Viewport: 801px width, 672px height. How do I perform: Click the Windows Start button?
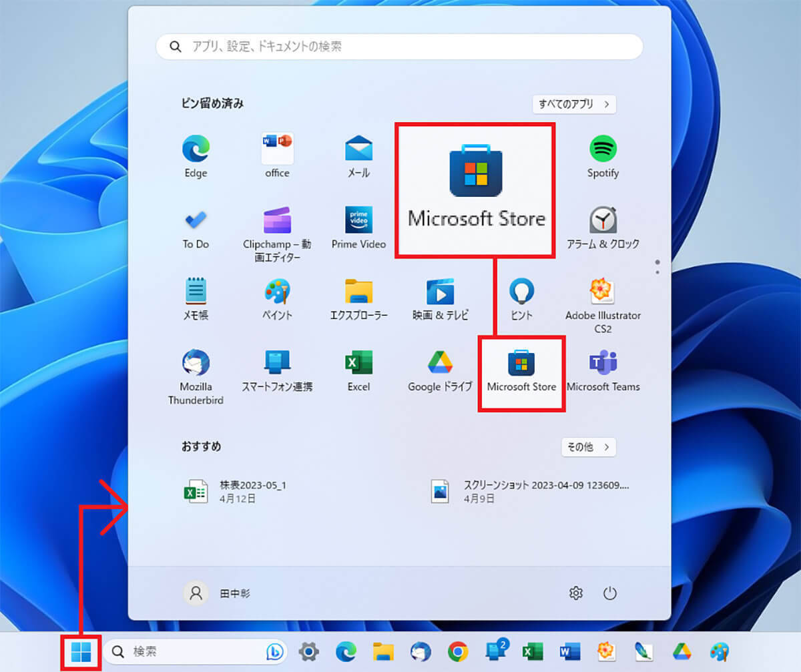click(81, 651)
